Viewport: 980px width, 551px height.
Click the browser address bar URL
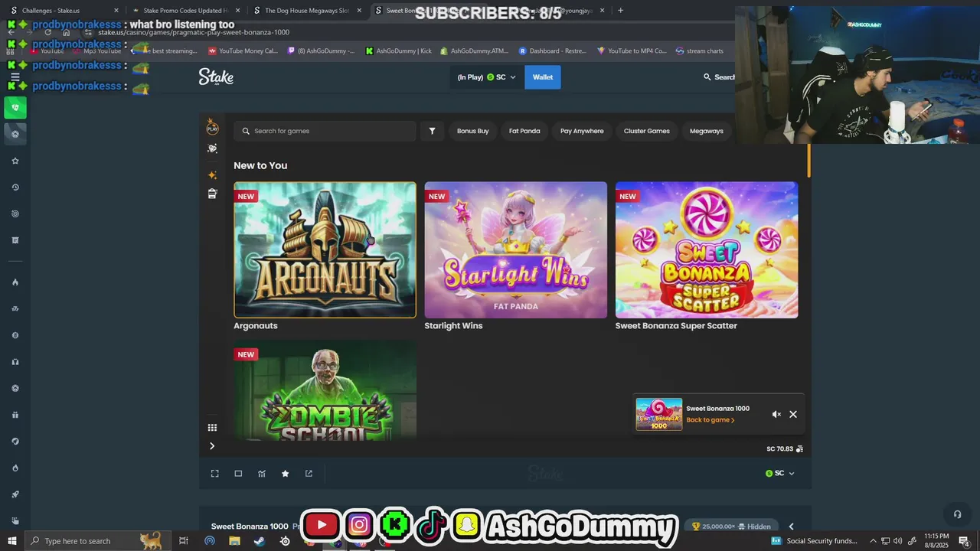(194, 33)
